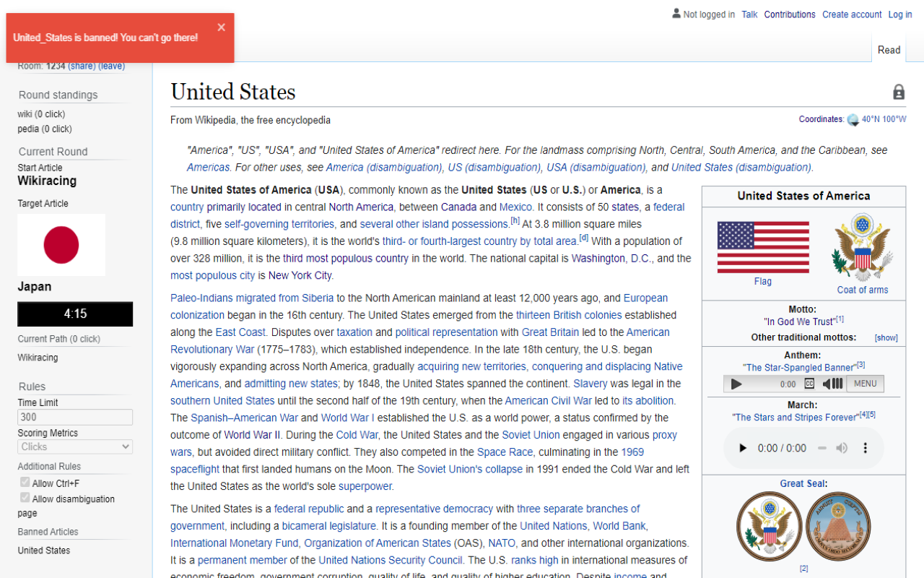Play The Star-Spangled Banner anthem

[x=736, y=384]
